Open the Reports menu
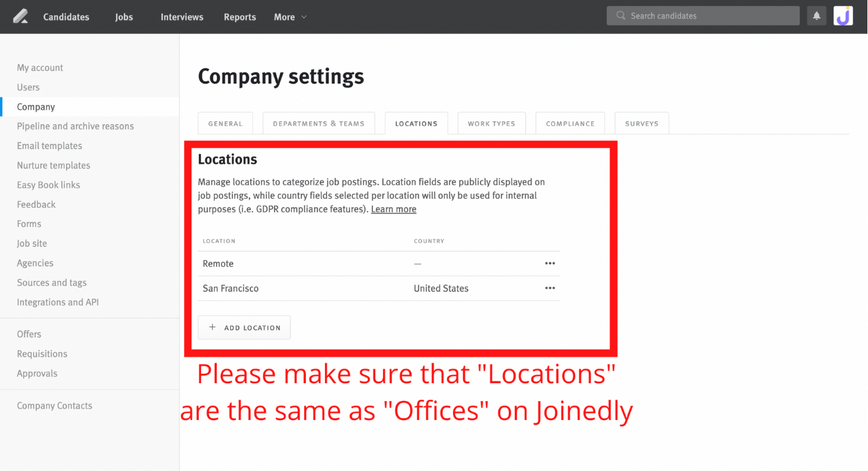The height and width of the screenshot is (471, 868). (x=240, y=17)
